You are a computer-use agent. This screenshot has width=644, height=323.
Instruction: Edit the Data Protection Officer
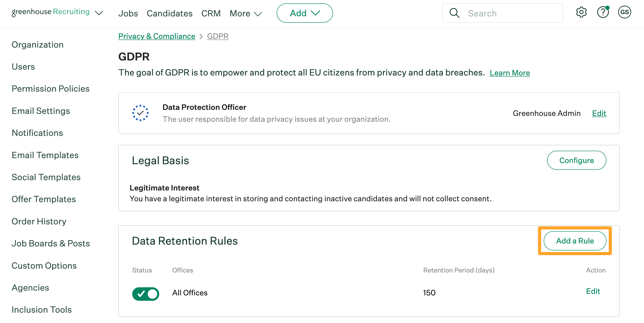599,113
